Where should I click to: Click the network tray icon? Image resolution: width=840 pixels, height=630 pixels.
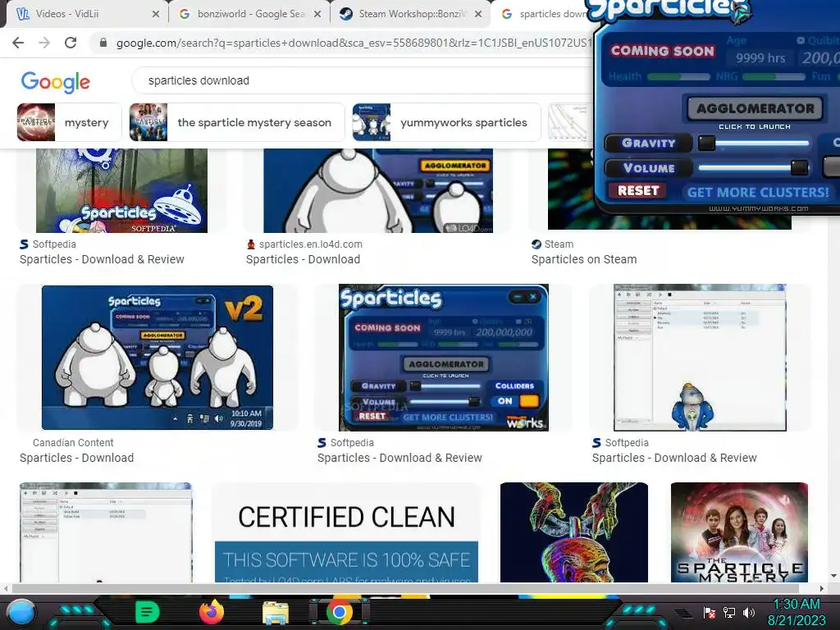click(x=729, y=613)
